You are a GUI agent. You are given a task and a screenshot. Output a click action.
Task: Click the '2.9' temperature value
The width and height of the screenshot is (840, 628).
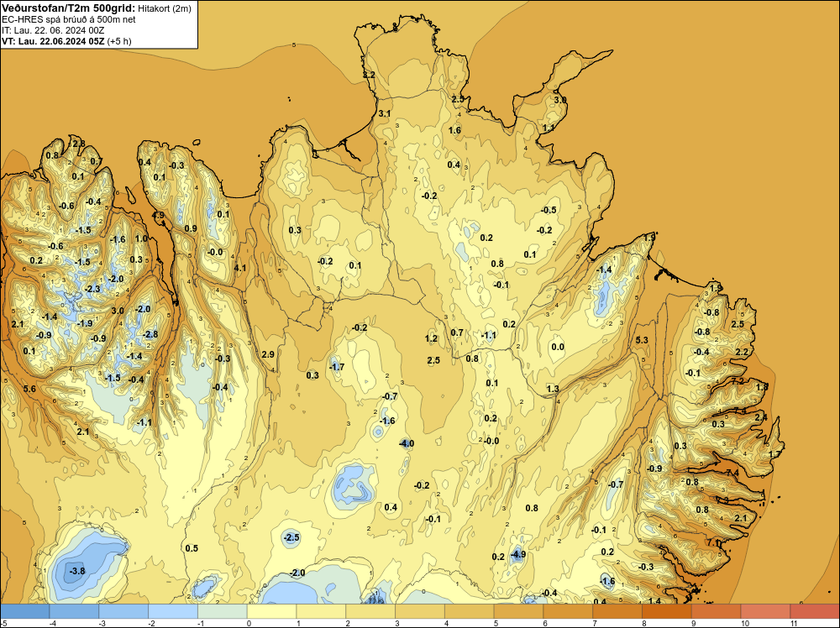click(268, 354)
